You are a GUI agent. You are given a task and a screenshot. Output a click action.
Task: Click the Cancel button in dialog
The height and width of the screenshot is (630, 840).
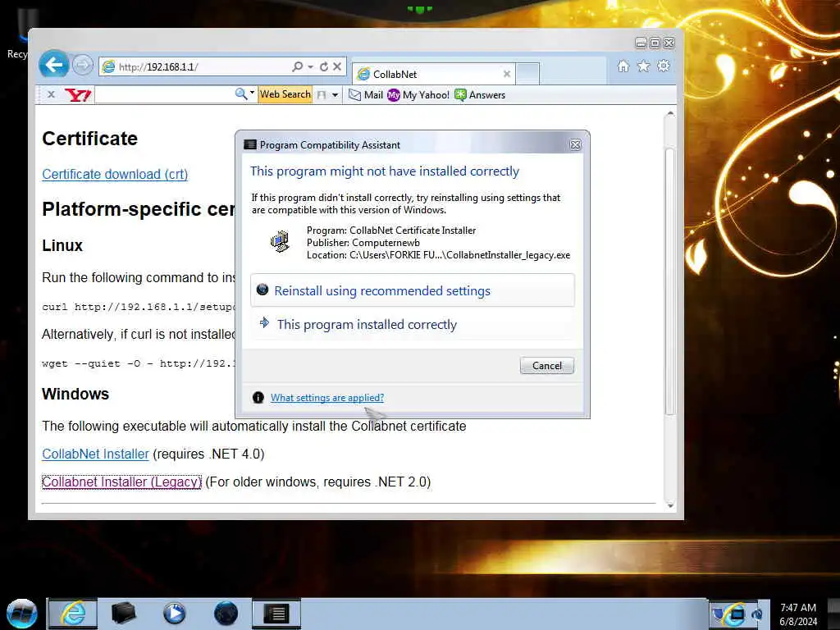[x=547, y=365]
